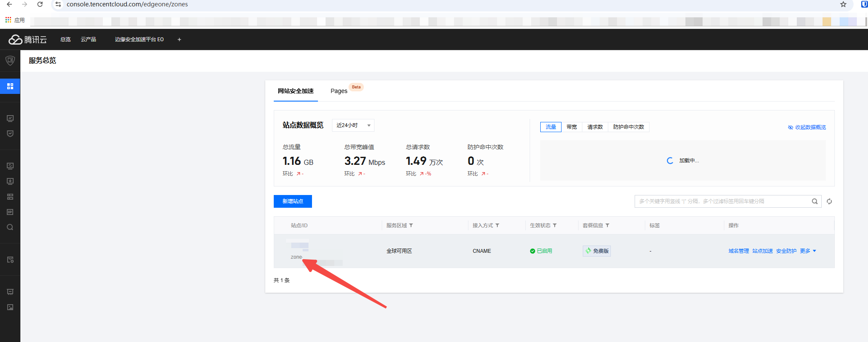Viewport: 868px width, 342px height.
Task: Select the 防护命中次数 chart tab
Action: click(629, 127)
